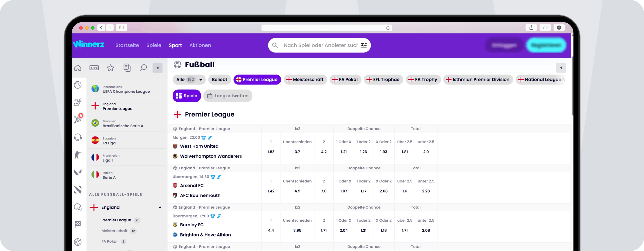Open the Alle 182 dropdown

(x=189, y=80)
